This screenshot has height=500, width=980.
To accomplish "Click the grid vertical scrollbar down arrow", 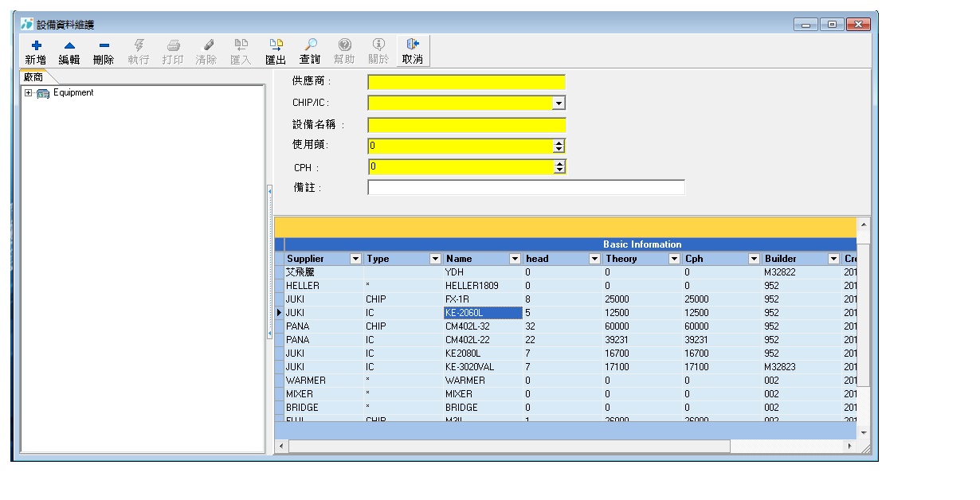I will point(864,432).
